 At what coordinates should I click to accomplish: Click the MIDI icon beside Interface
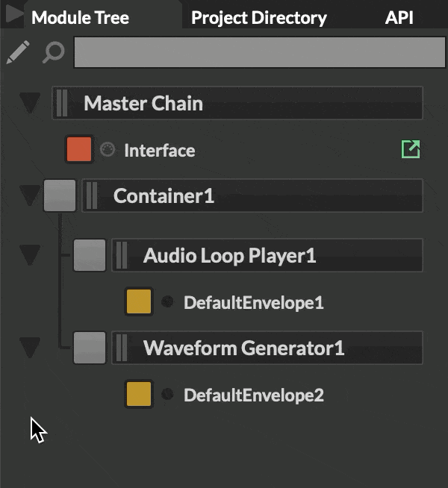[108, 150]
